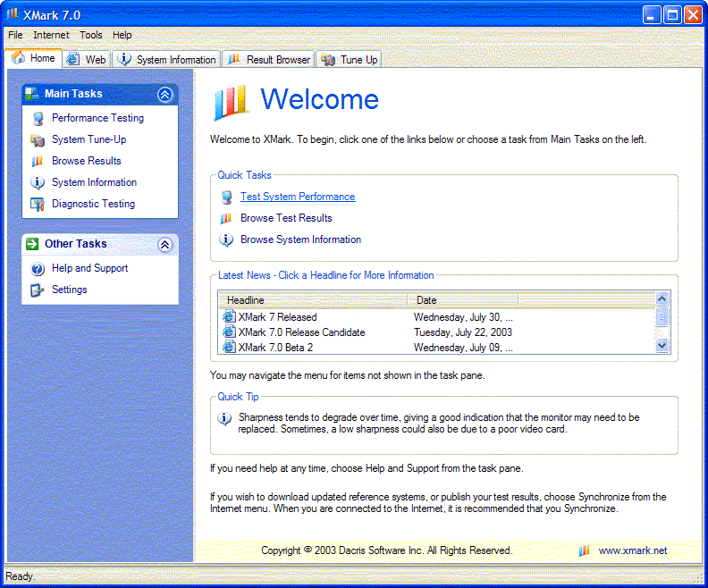
Task: Click the XMark 7 Released news icon
Action: coord(230,317)
